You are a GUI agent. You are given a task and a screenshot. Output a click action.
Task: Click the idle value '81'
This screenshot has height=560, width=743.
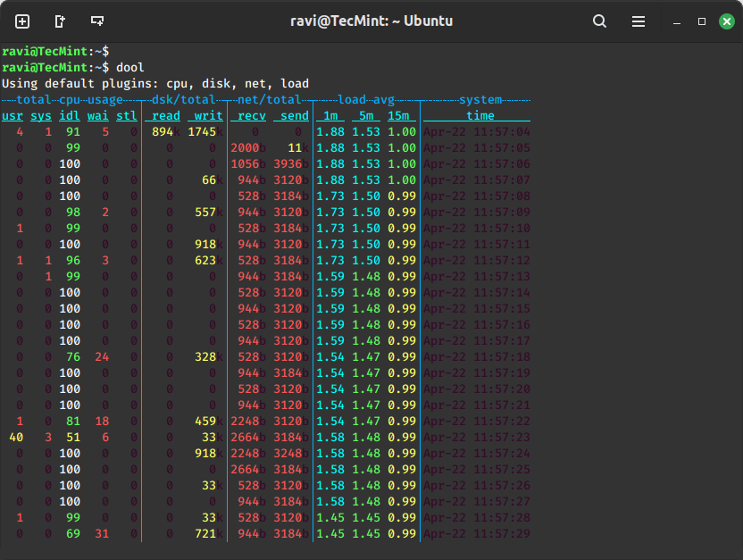pos(73,422)
